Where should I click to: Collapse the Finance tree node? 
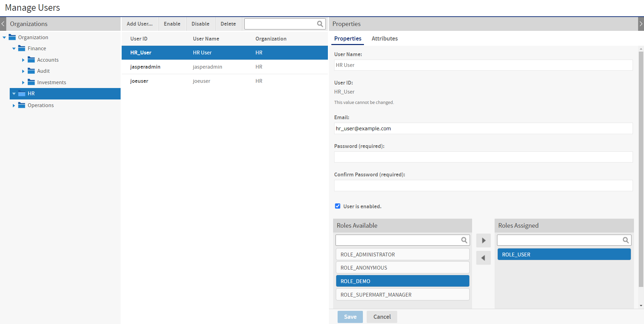click(14, 49)
